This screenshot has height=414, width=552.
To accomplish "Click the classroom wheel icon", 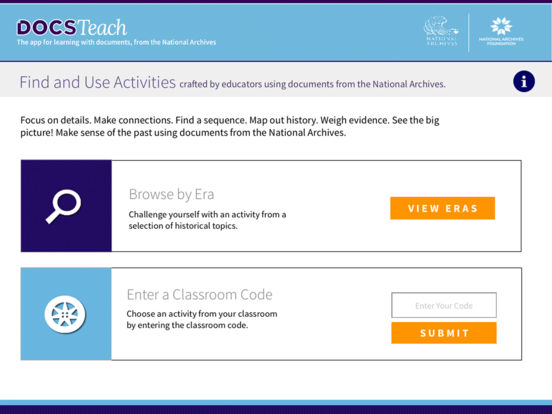I will 65,314.
